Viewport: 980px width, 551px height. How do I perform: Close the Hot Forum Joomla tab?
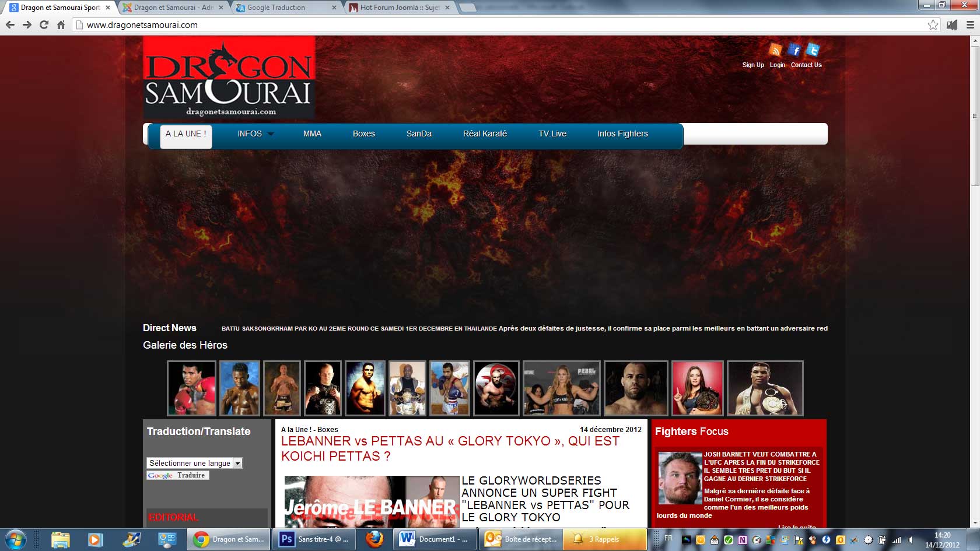[447, 8]
